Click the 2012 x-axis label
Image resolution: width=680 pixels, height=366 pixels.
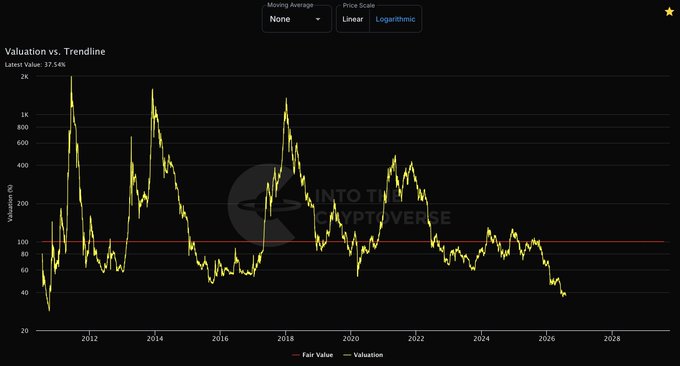click(x=89, y=338)
